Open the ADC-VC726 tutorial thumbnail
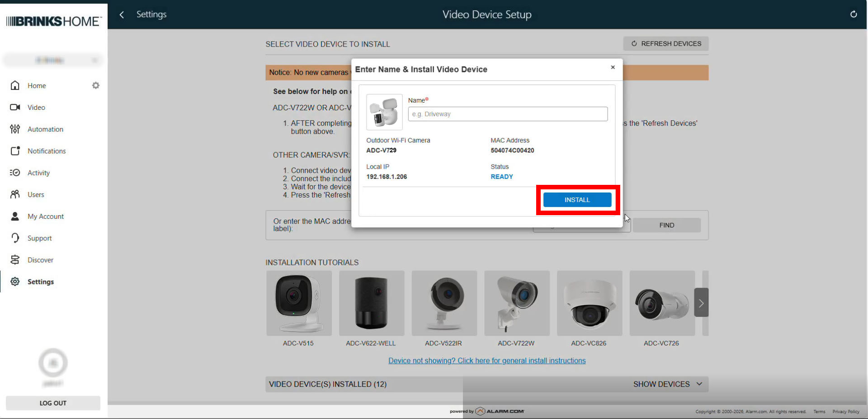This screenshot has height=419, width=868. click(662, 303)
